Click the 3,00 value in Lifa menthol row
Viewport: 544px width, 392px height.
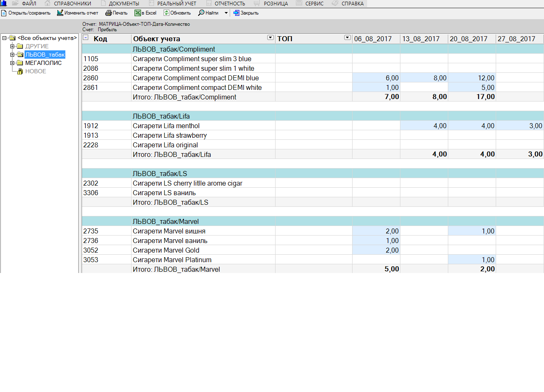520,126
